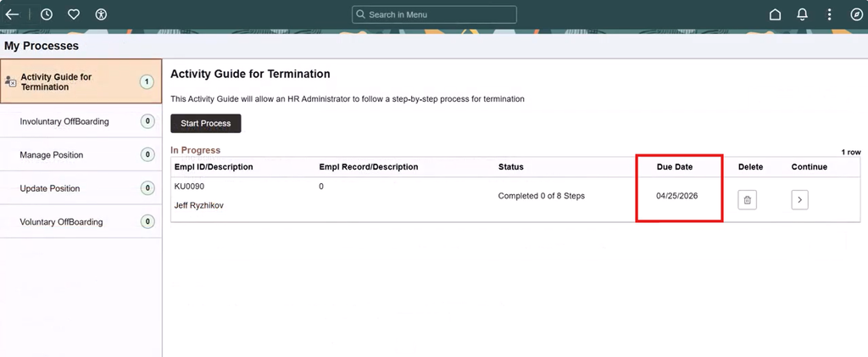This screenshot has width=868, height=357.
Task: Open the Recently Visited clock icon
Action: pos(47,14)
